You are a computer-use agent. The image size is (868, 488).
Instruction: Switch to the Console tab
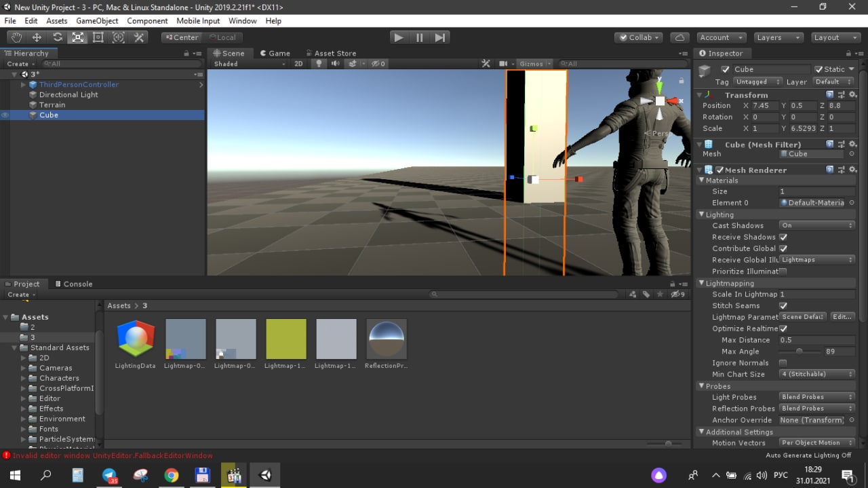click(73, 284)
